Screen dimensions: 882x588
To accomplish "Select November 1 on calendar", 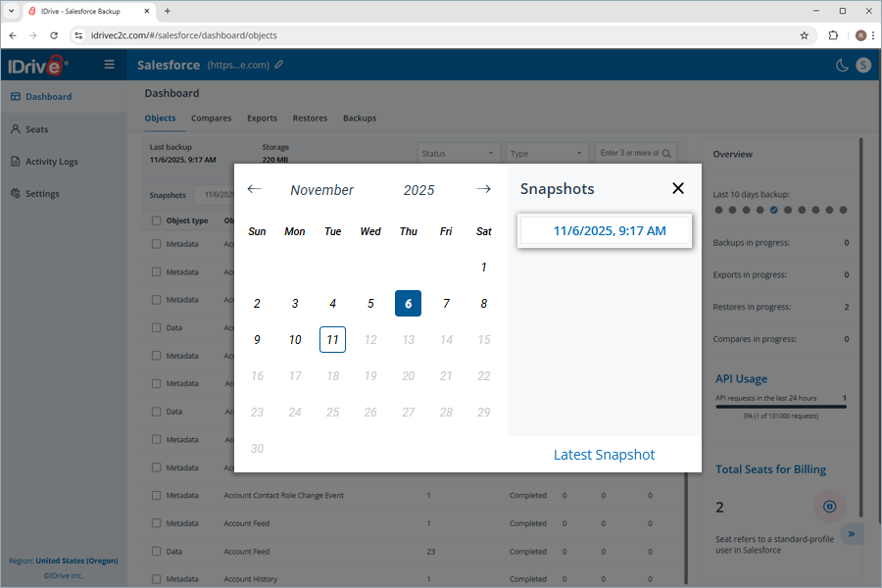I will point(484,268).
